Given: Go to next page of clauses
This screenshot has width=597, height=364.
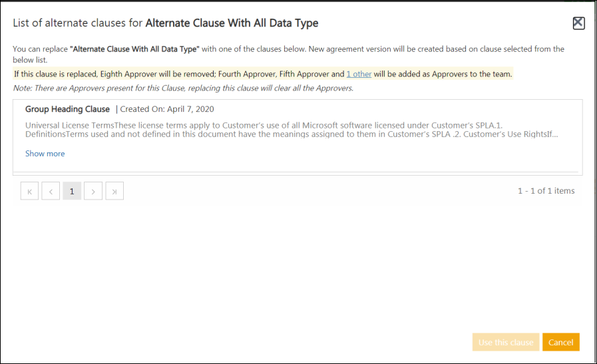Looking at the screenshot, I should tap(93, 191).
